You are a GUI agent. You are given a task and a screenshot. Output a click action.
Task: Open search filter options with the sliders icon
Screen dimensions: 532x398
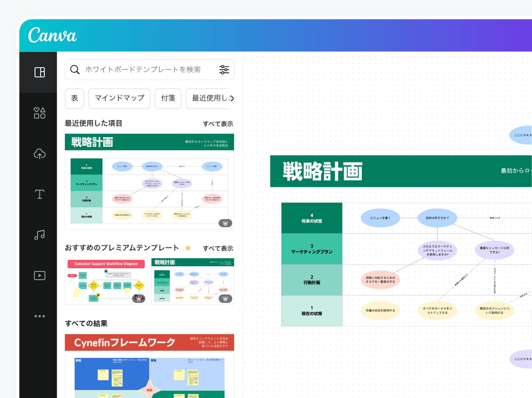tap(224, 69)
